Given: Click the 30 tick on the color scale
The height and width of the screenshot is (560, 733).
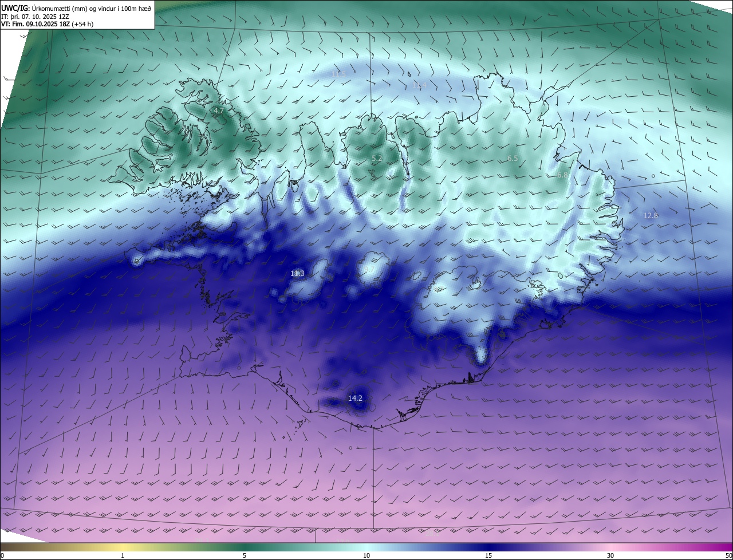Looking at the screenshot, I should pos(610,555).
